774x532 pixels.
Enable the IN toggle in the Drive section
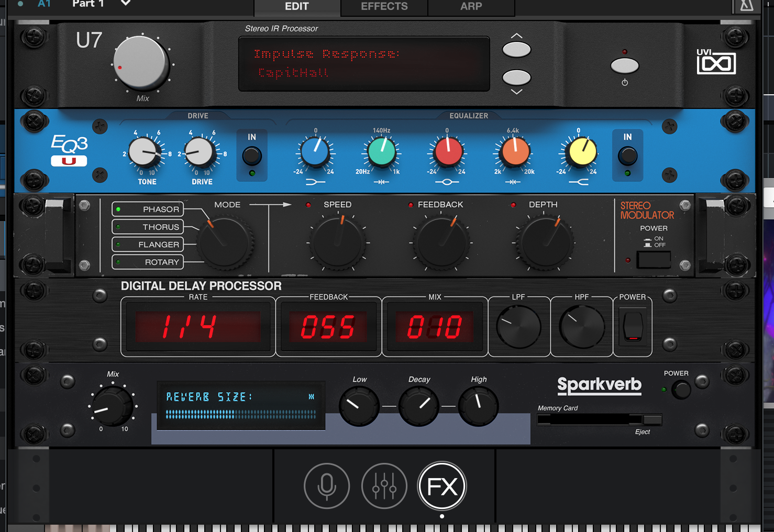pyautogui.click(x=251, y=156)
